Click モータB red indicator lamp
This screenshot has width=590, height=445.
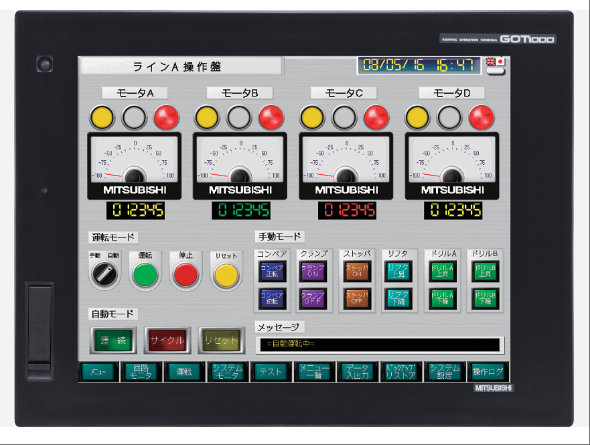(x=271, y=117)
